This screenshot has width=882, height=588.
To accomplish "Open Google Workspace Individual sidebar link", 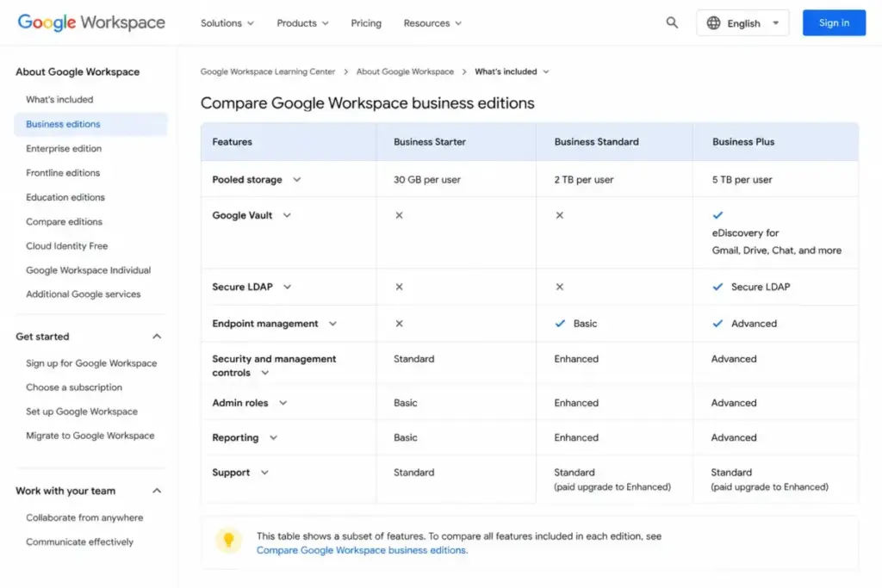I will (89, 269).
